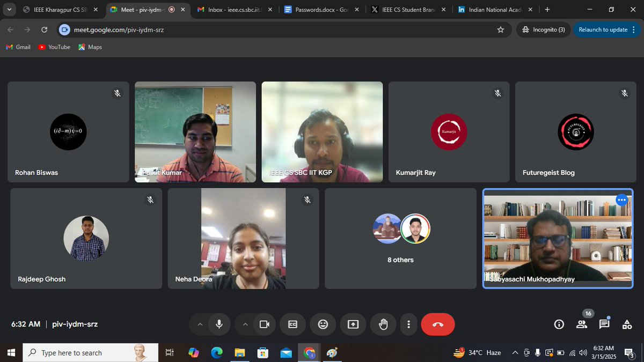Viewport: 644px width, 362px height.
Task: Select Rohan Biswas participant tile
Action: 68,132
